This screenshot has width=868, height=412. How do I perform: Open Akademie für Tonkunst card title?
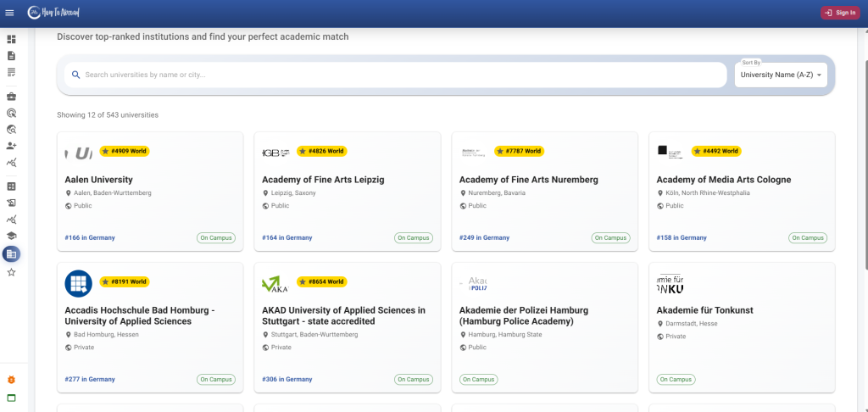(704, 310)
